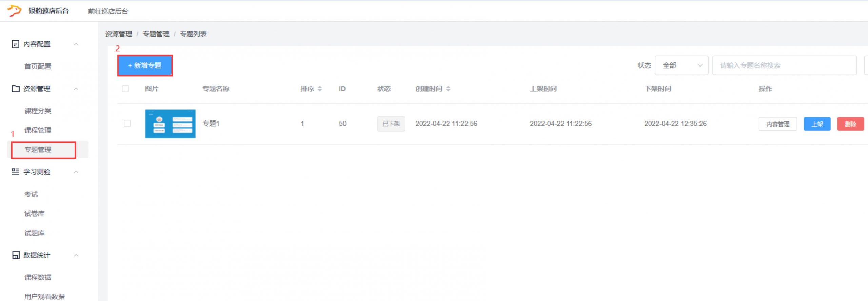This screenshot has width=868, height=301.
Task: Open the 专题1 thumbnail image
Action: (170, 124)
